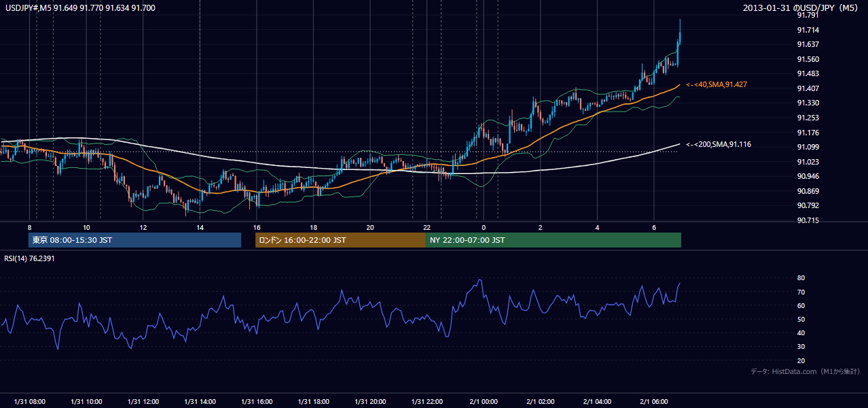Click the 2/1 02:00 bottom time label

click(x=540, y=402)
